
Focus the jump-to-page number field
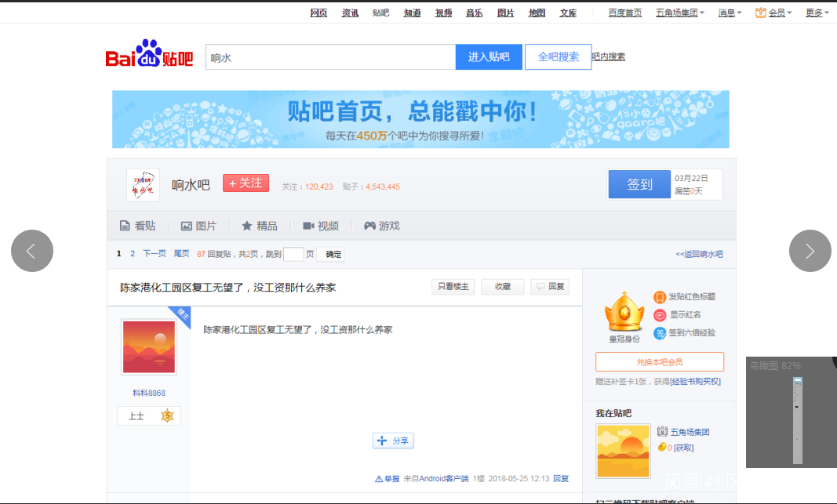click(293, 255)
